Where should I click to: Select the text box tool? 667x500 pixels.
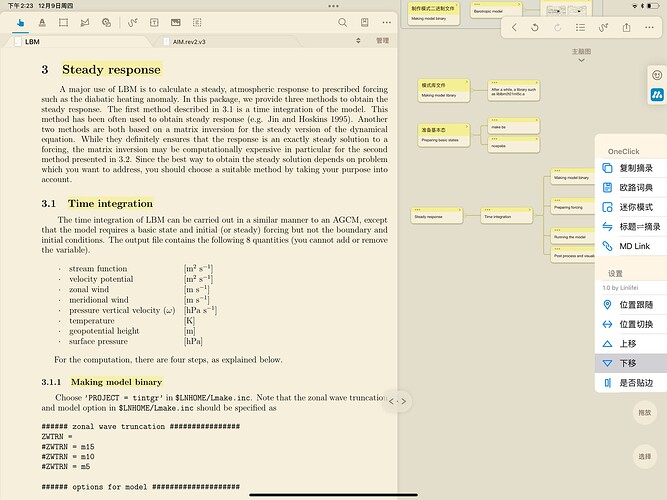point(154,23)
